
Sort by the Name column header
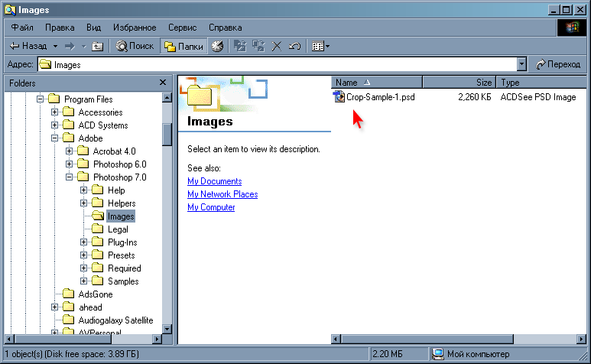376,82
